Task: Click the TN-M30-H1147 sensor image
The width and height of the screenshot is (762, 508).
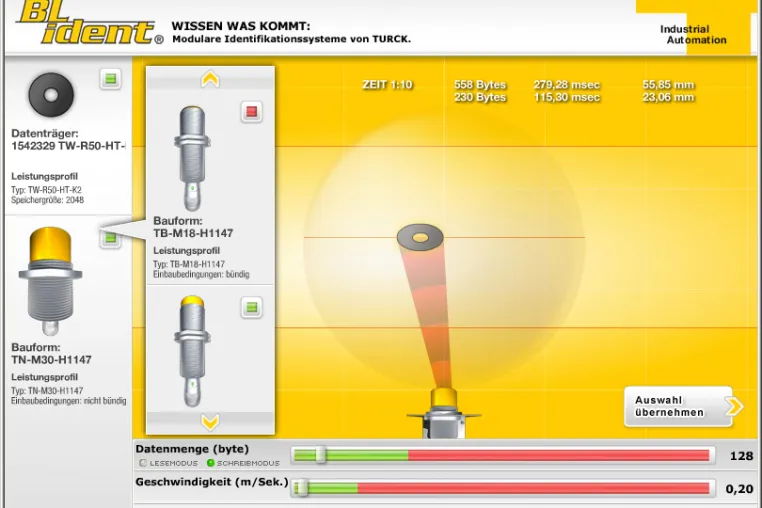Action: pos(50,280)
